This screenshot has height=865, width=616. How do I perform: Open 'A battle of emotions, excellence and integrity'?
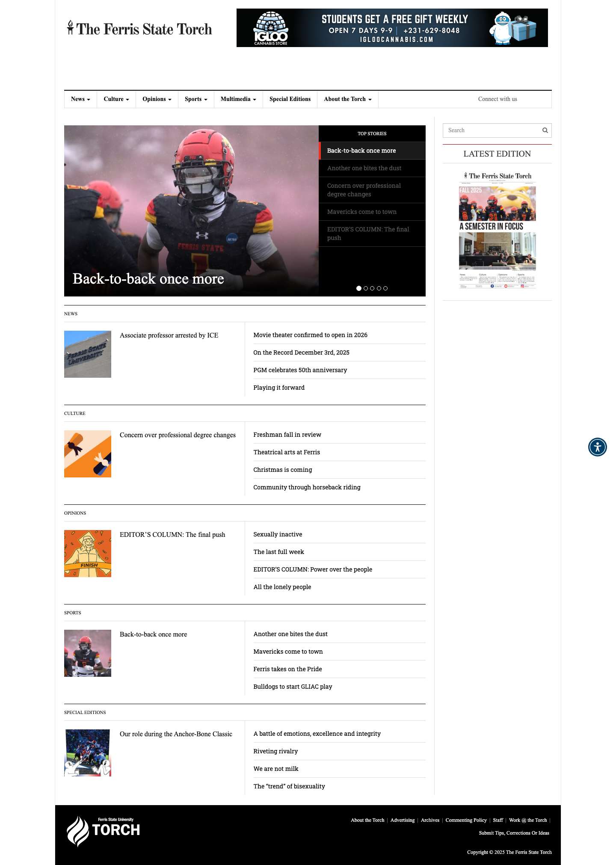click(317, 734)
